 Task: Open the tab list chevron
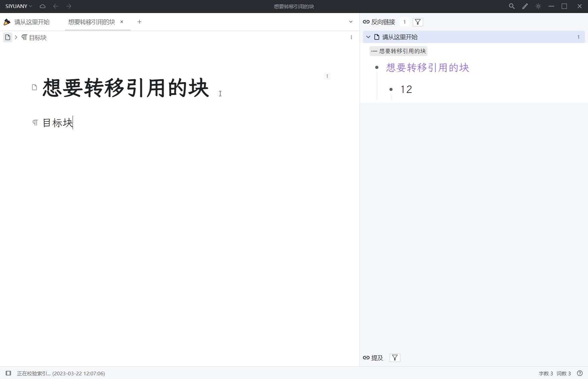click(351, 22)
